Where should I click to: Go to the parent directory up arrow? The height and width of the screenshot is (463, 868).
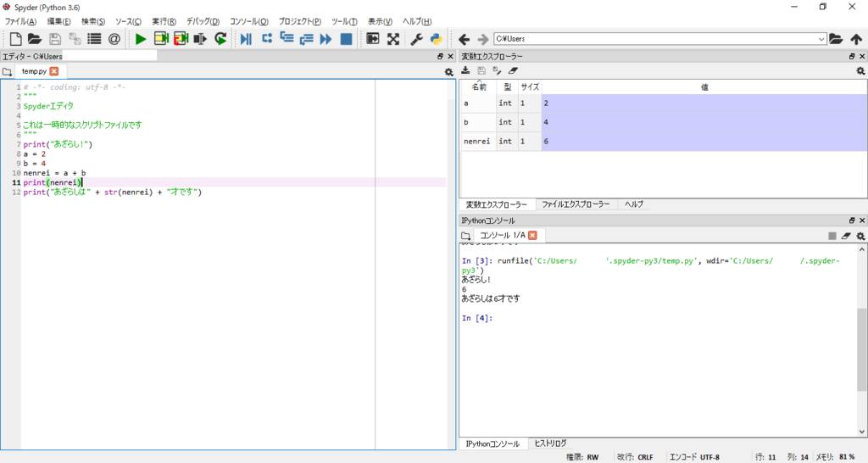click(x=856, y=39)
